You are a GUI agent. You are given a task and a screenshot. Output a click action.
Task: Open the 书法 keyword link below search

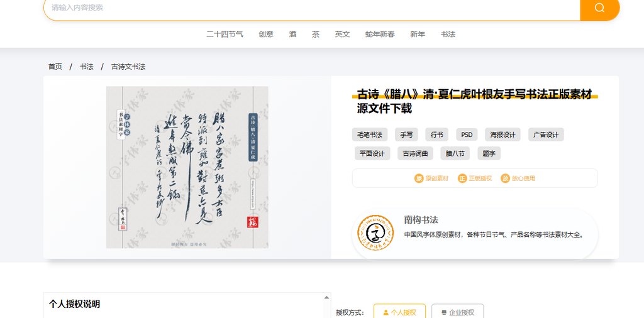pyautogui.click(x=448, y=34)
